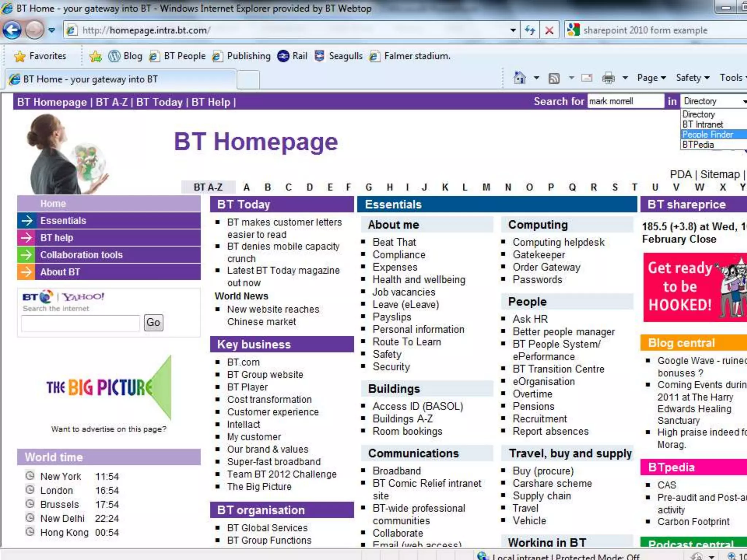Click the browser Forward arrow button

[35, 30]
